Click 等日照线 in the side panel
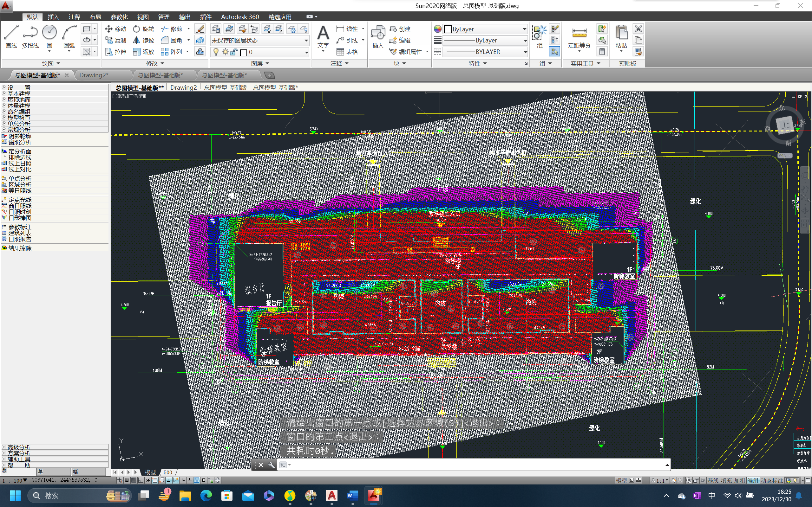 pos(20,190)
